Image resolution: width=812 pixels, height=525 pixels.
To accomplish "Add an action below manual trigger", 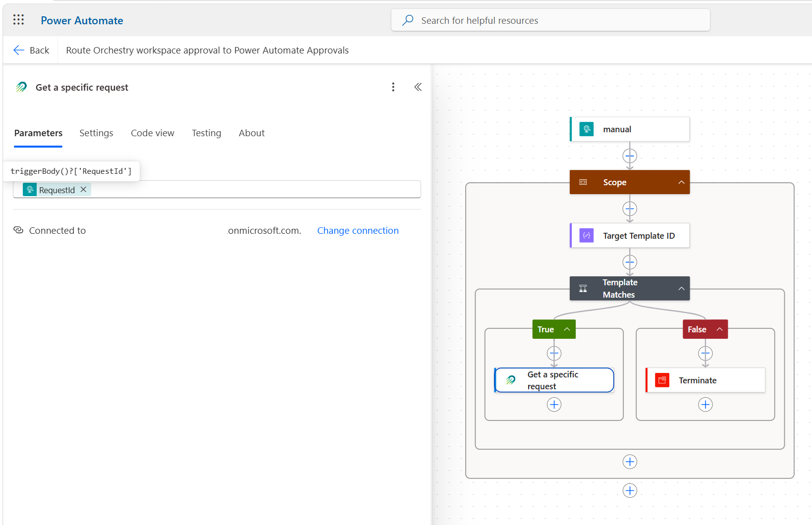I will [630, 156].
